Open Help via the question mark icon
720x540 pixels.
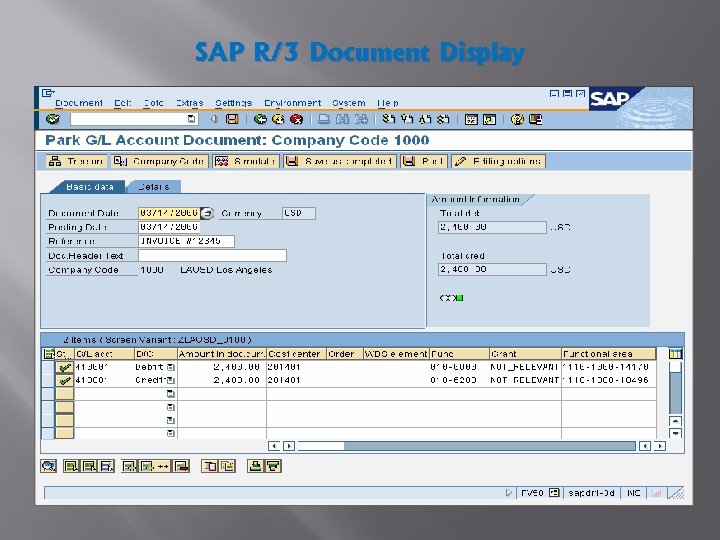pyautogui.click(x=517, y=119)
